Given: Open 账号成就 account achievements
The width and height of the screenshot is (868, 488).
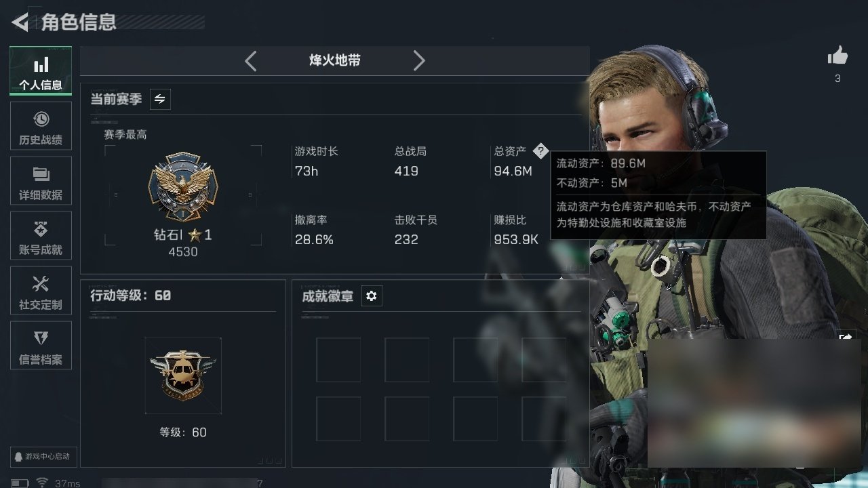Looking at the screenshot, I should tap(41, 236).
